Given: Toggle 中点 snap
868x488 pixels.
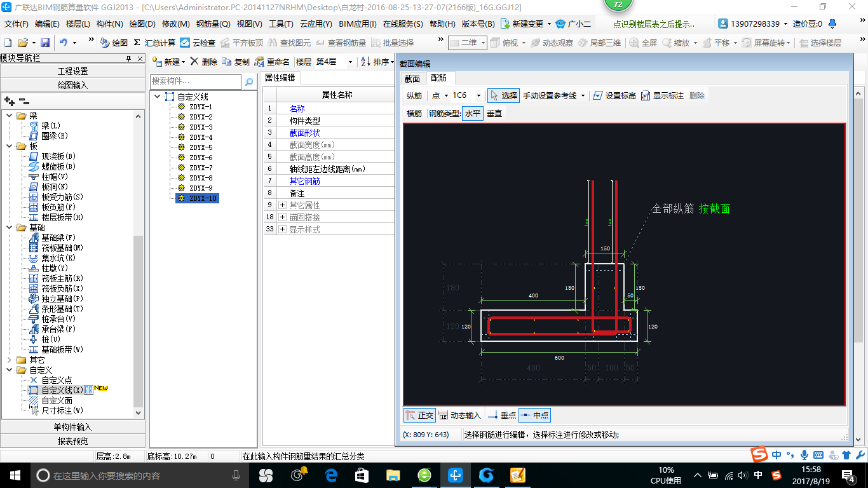Looking at the screenshot, I should (534, 416).
